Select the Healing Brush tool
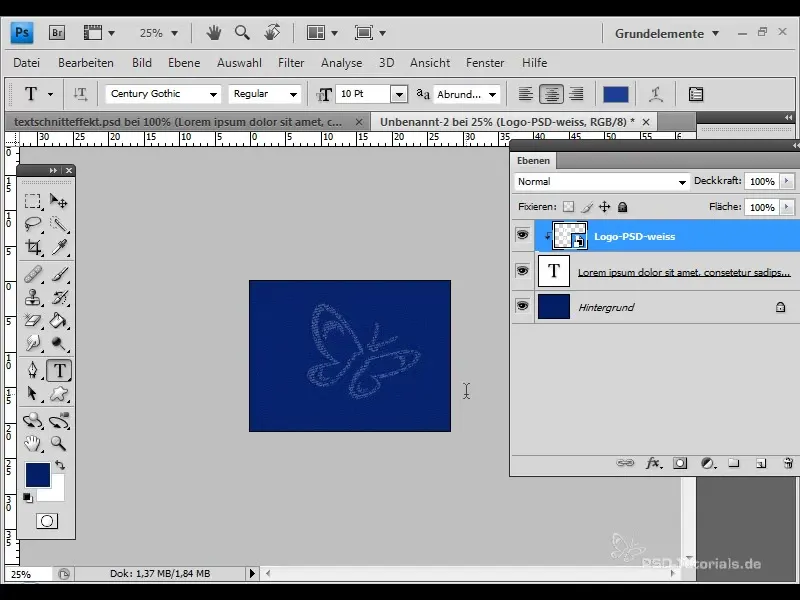The height and width of the screenshot is (600, 800). click(33, 274)
